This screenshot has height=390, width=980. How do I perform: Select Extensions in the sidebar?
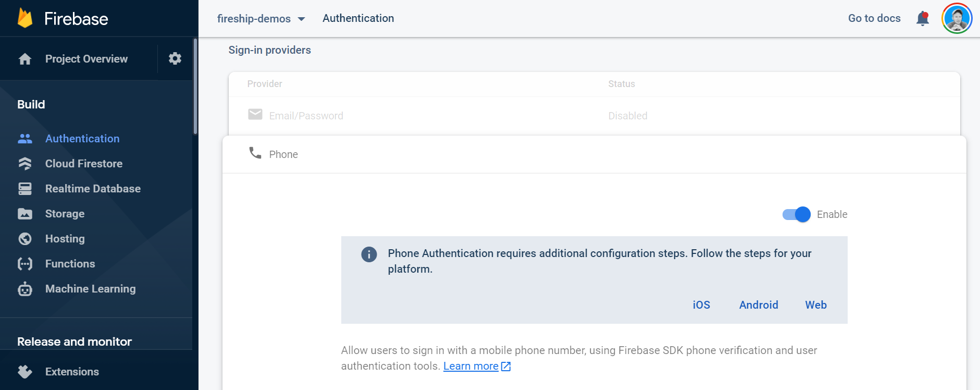[72, 372]
